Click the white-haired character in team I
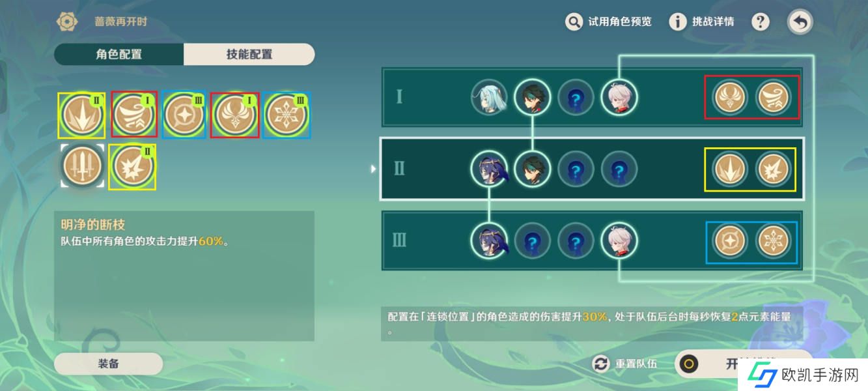The height and width of the screenshot is (391, 868). (619, 97)
